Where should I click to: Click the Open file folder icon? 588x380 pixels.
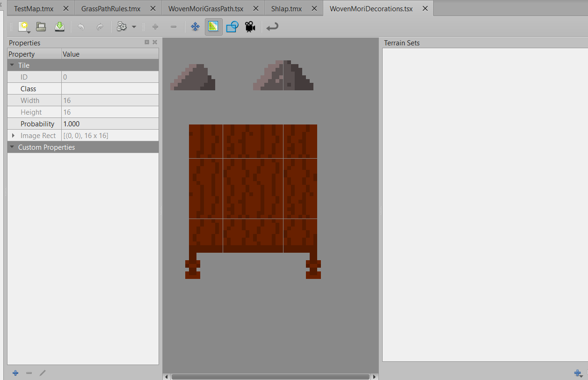41,27
